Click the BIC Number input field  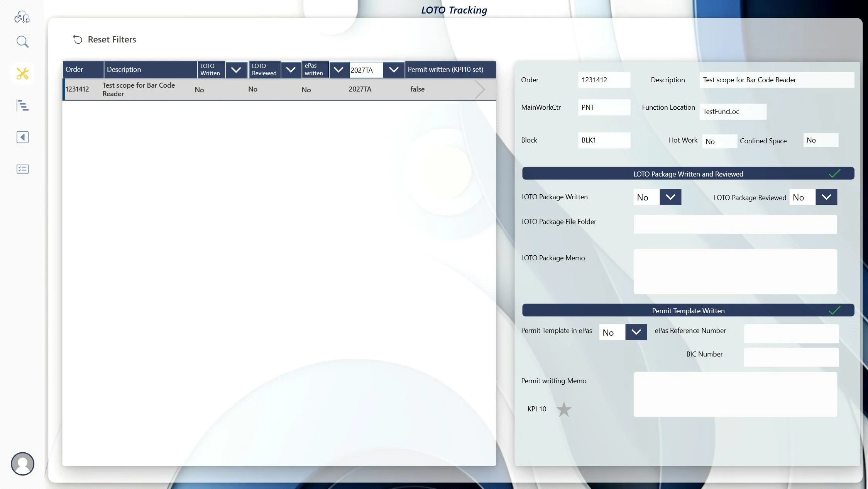point(791,357)
